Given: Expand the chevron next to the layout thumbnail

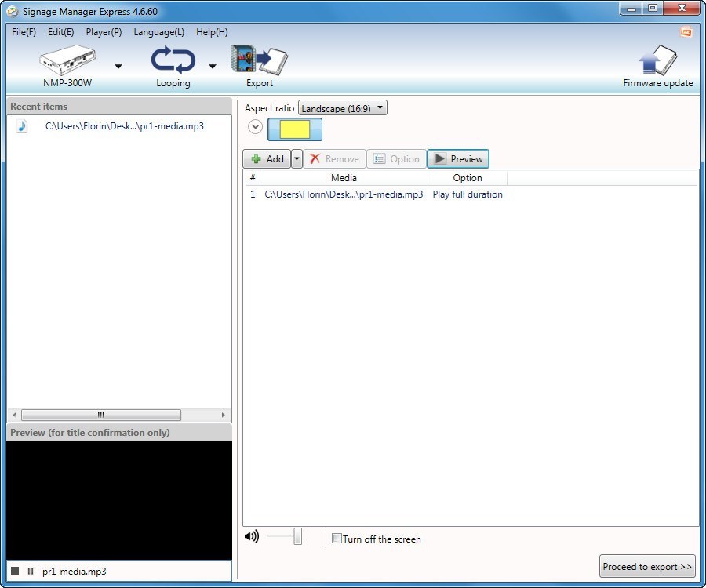Looking at the screenshot, I should [x=254, y=126].
